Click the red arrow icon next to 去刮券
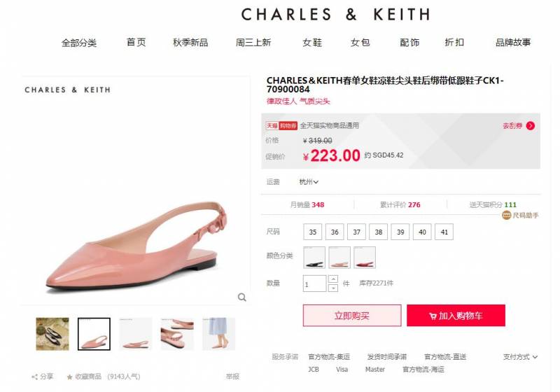The width and height of the screenshot is (560, 392). [531, 126]
